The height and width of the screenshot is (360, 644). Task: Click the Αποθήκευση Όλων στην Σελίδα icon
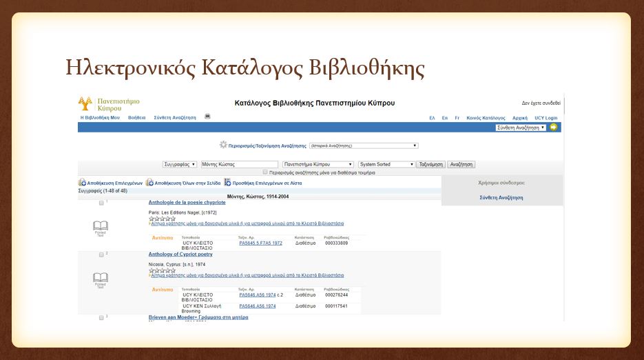pyautogui.click(x=150, y=183)
